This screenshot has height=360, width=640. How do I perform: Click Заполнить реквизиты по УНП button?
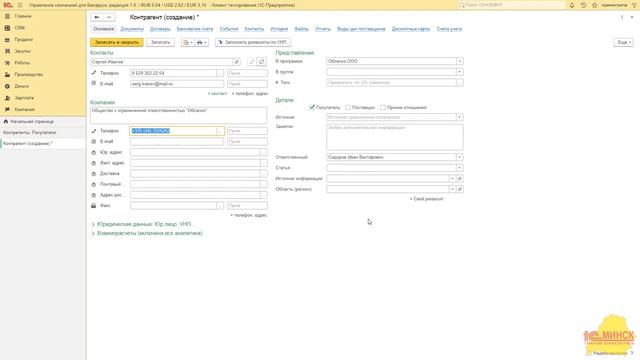253,42
